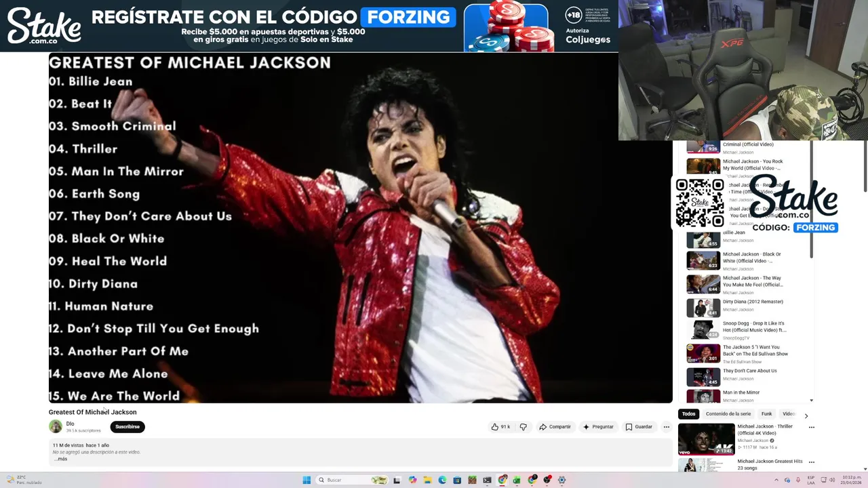
Task: Click the Preguntar sparkle button
Action: [x=597, y=427]
